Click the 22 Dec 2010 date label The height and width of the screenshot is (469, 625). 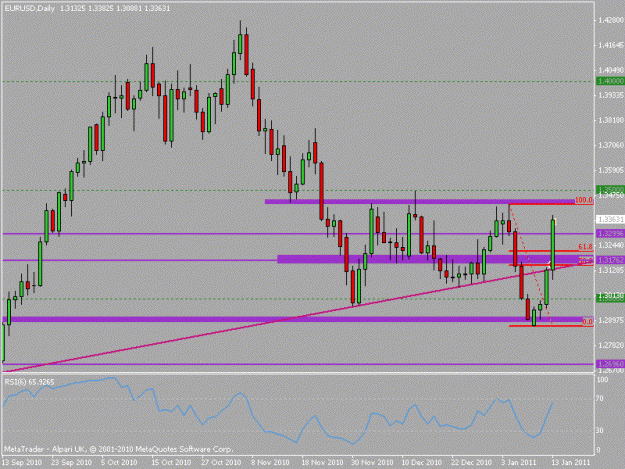coord(472,463)
